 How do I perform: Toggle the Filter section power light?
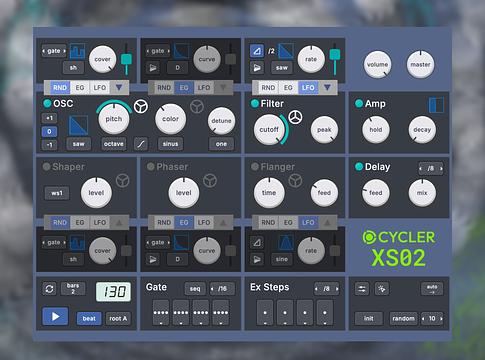point(255,103)
